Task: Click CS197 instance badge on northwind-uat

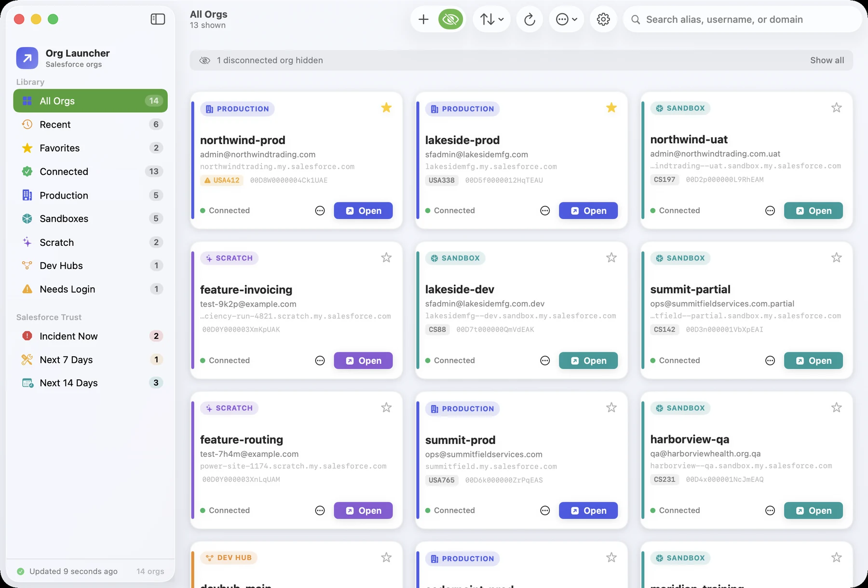Action: coord(665,180)
